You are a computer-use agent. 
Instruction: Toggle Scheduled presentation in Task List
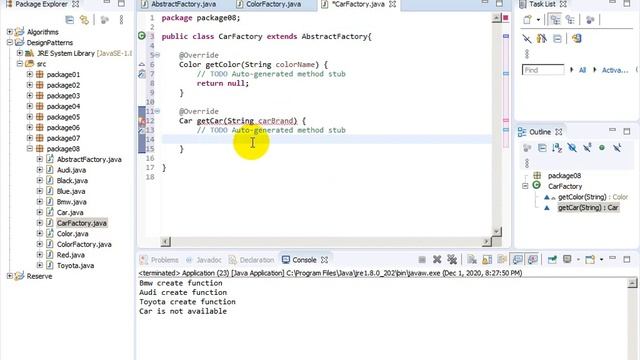coord(570,20)
